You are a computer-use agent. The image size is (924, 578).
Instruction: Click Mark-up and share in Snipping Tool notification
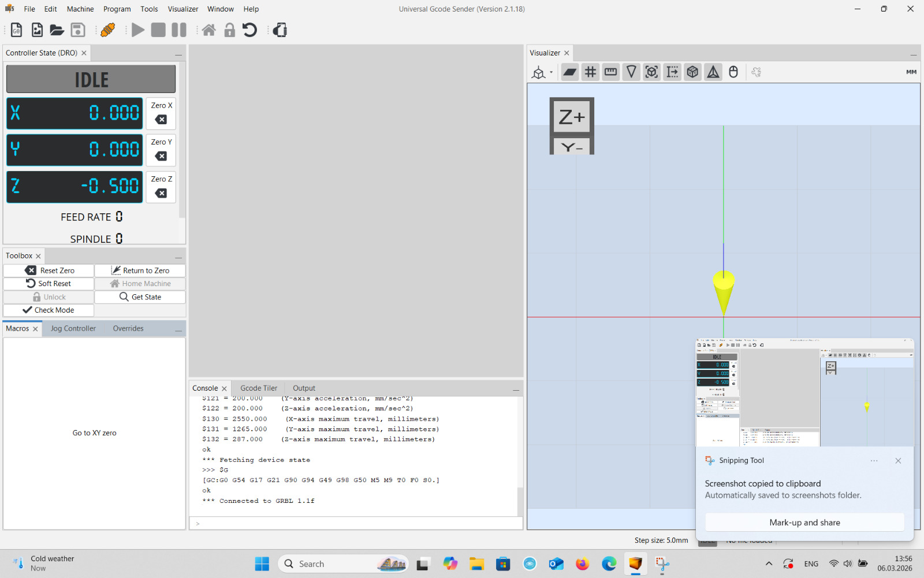coord(804,523)
